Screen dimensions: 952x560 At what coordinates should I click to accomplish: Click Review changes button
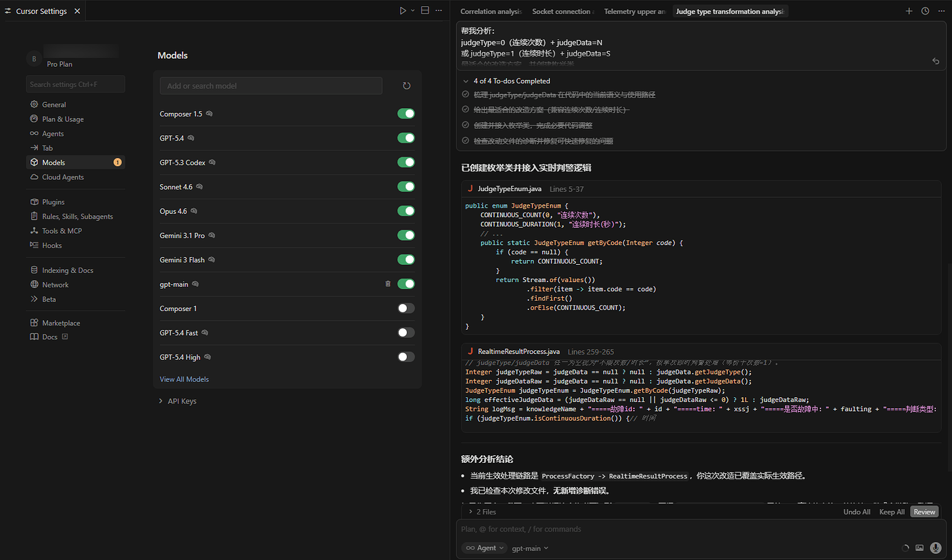pos(924,512)
